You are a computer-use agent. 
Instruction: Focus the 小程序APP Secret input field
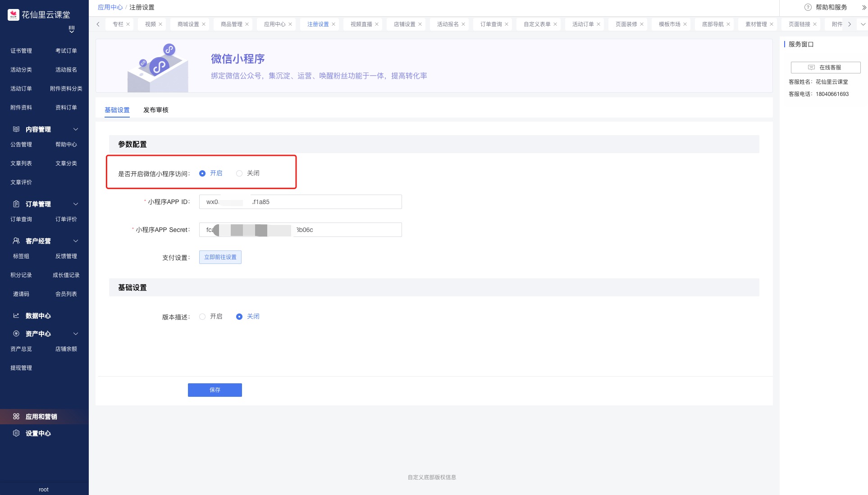pos(301,230)
